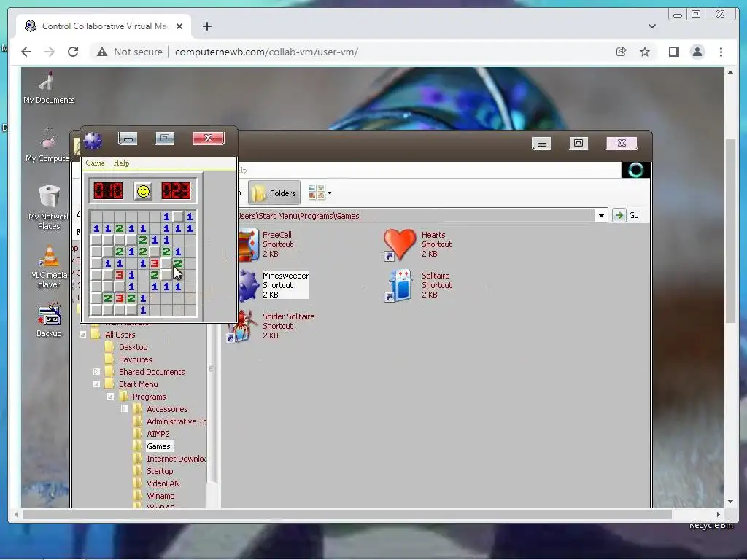Go back in the browser
The image size is (747, 560).
click(26, 52)
